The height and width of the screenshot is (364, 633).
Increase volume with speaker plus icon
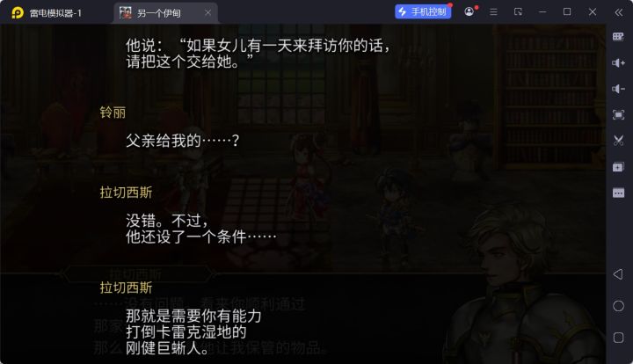(618, 63)
